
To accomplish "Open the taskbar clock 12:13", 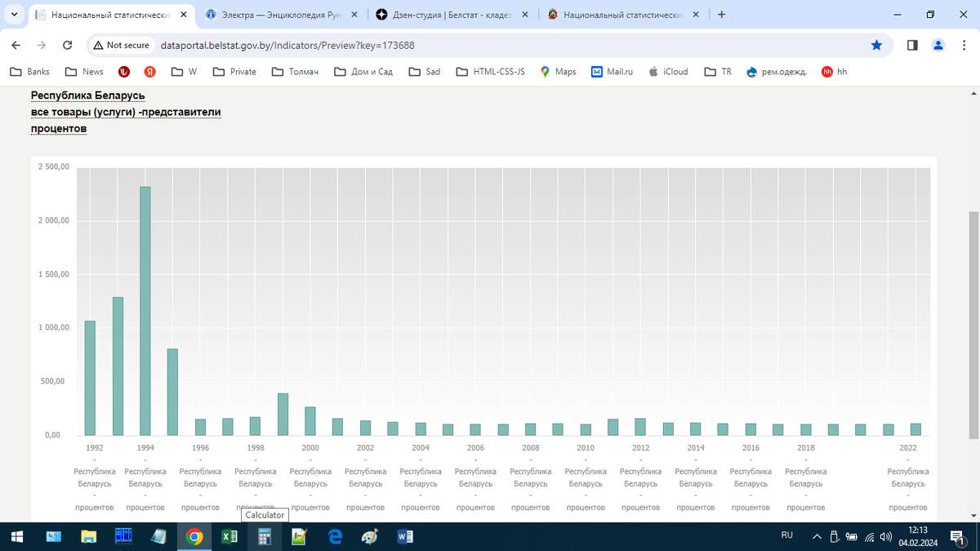I will click(917, 536).
